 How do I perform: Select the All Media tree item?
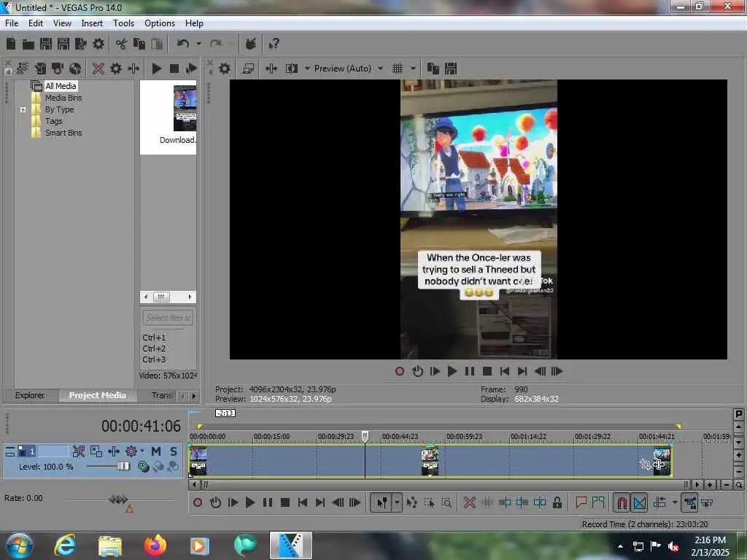[x=61, y=86]
